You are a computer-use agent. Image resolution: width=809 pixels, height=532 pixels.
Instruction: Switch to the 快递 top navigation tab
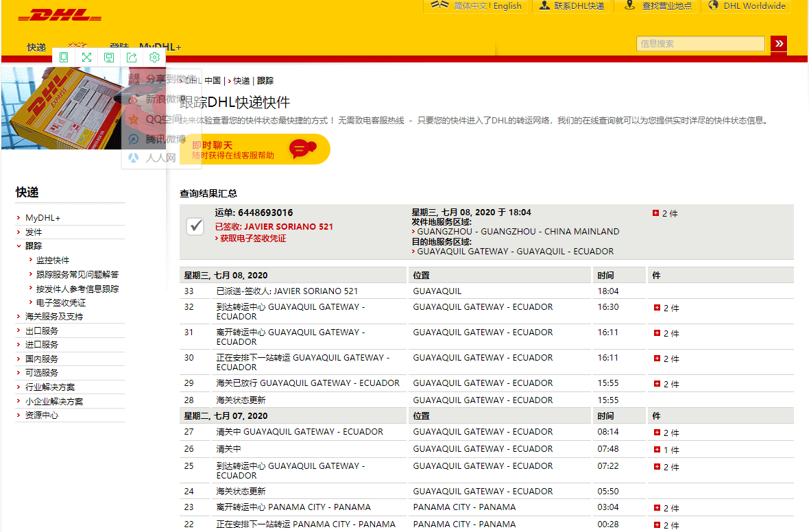[x=36, y=47]
